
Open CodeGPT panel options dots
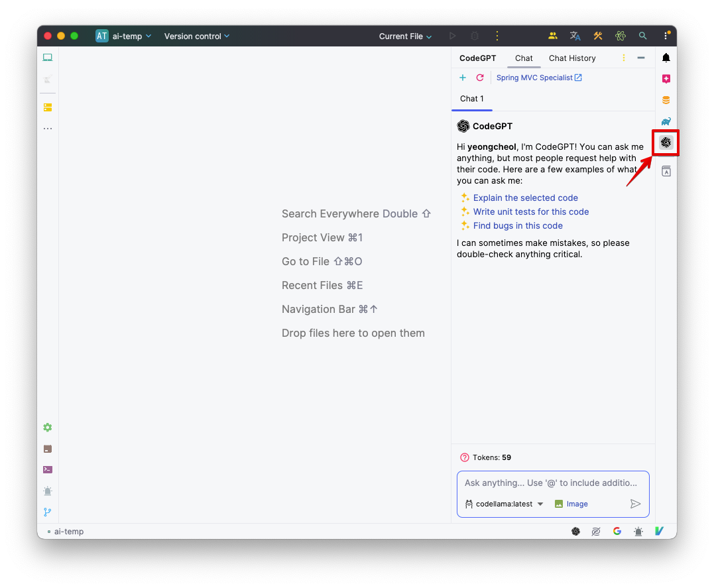(x=623, y=58)
